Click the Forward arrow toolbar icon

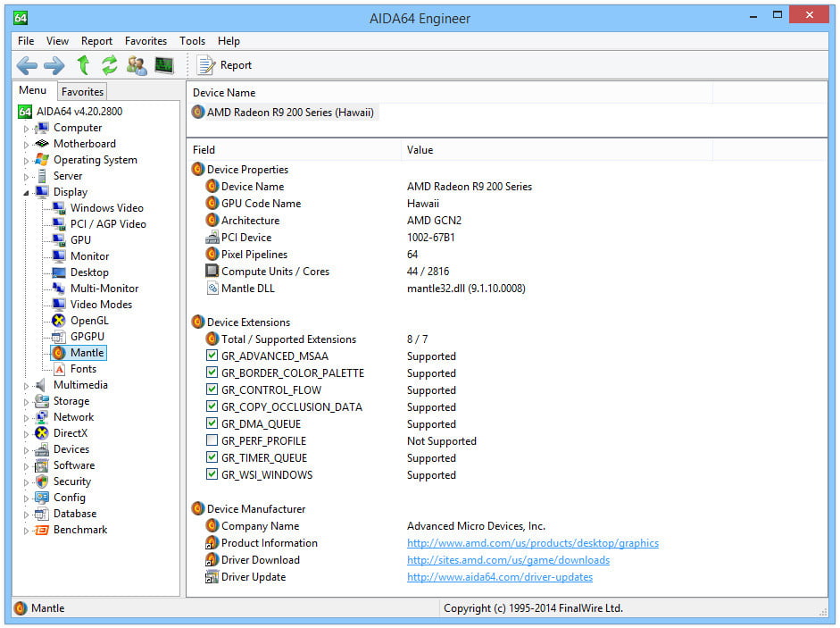[x=54, y=65]
